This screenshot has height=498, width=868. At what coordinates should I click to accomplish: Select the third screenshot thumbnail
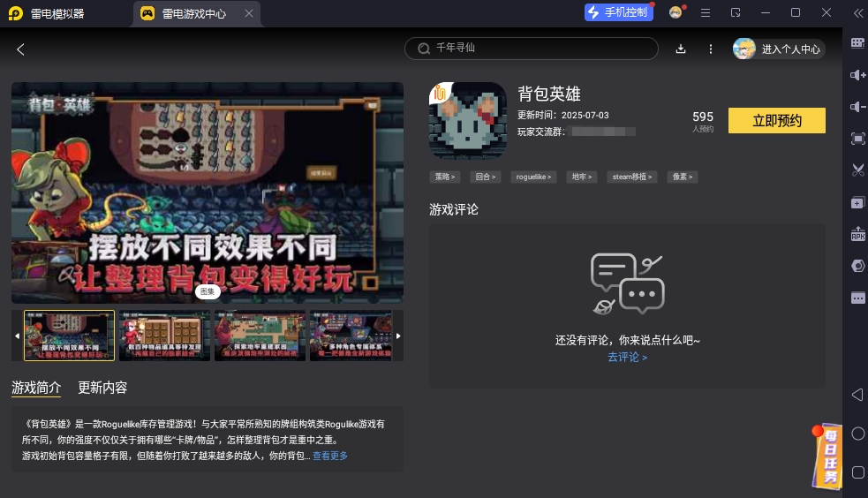260,336
